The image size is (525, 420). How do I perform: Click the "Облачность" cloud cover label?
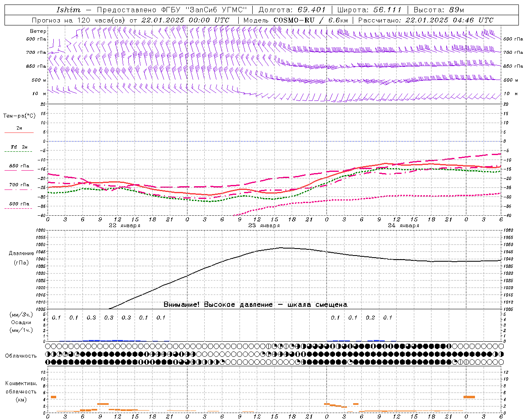(21, 356)
